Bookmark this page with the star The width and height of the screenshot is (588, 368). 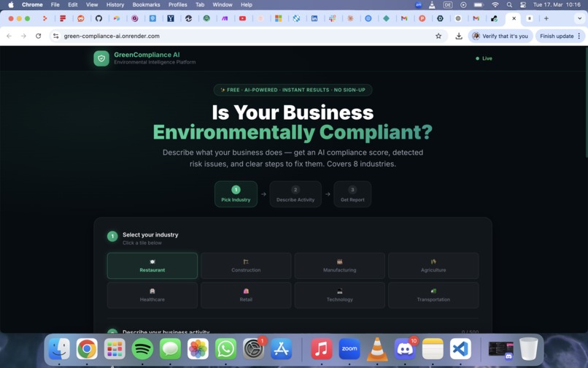pos(438,36)
